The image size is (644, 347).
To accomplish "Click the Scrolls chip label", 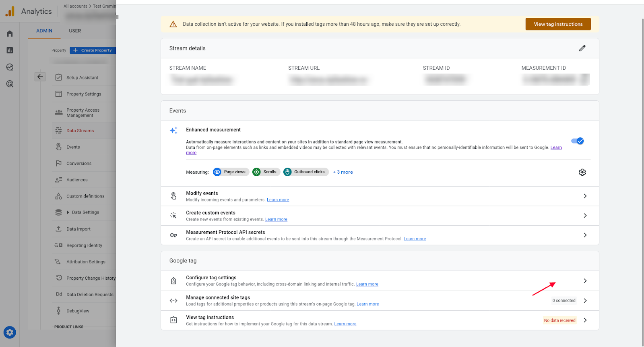I will click(x=270, y=172).
